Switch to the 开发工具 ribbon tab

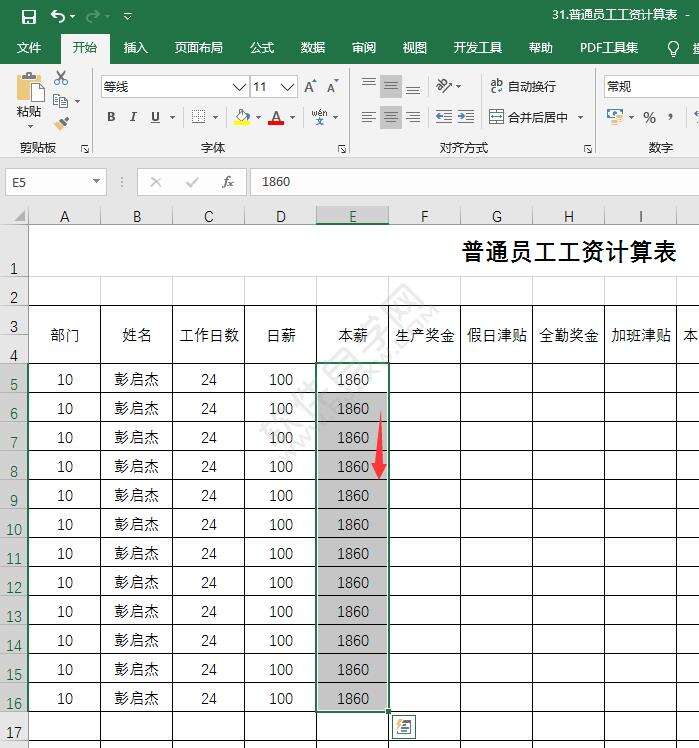[478, 48]
